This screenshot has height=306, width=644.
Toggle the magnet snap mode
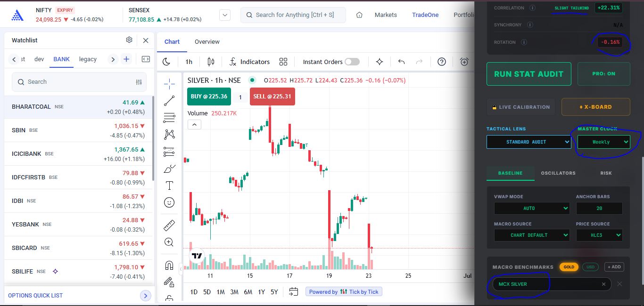169,265
